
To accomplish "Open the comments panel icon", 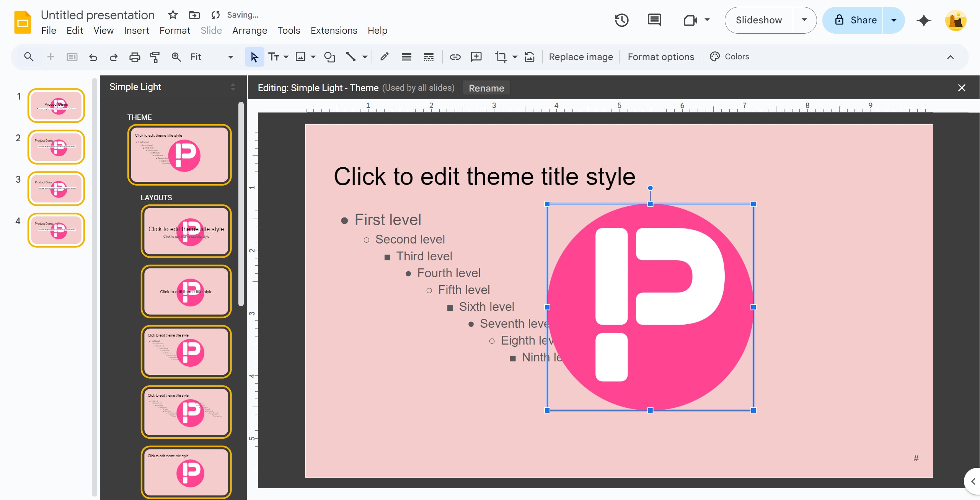I will tap(654, 20).
